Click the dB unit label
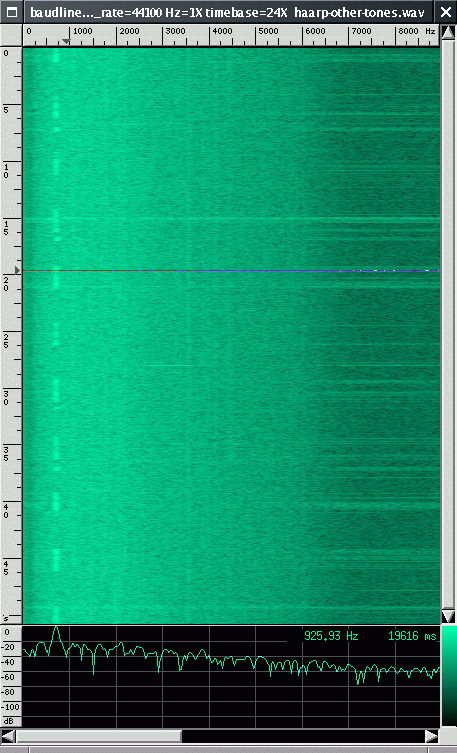457x753 pixels. point(9,721)
